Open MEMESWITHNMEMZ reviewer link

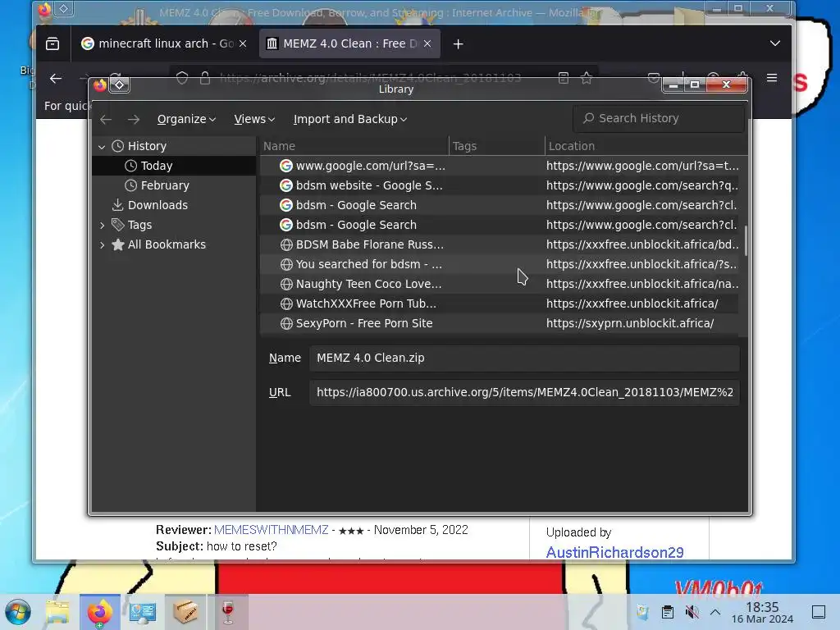[271, 530]
